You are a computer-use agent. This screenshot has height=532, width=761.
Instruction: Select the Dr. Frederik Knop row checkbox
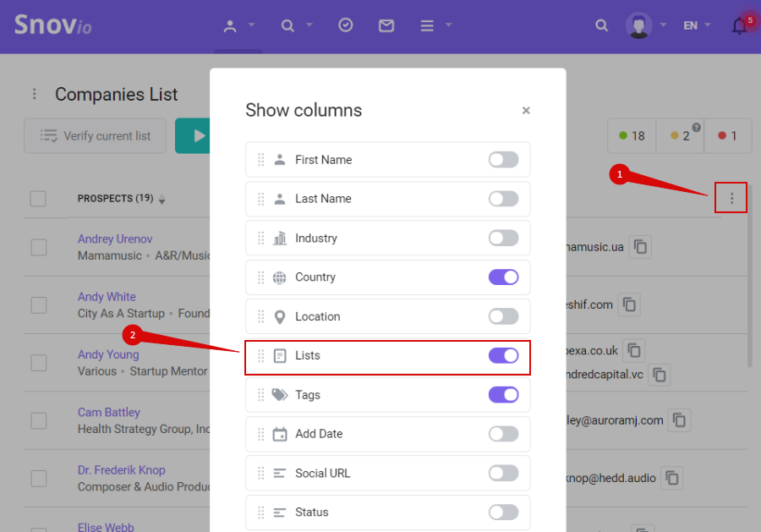(38, 478)
